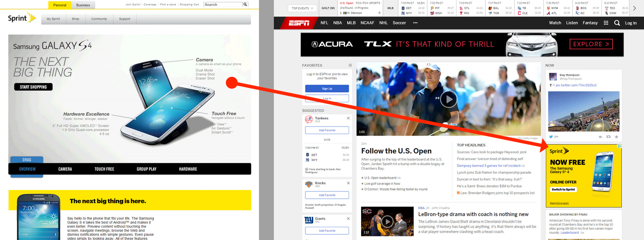The height and width of the screenshot is (240, 644).
Task: Open the My Sprint menu
Action: pos(53,19)
